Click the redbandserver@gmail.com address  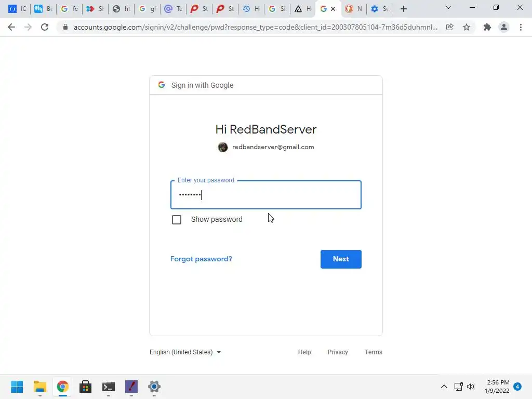click(273, 147)
